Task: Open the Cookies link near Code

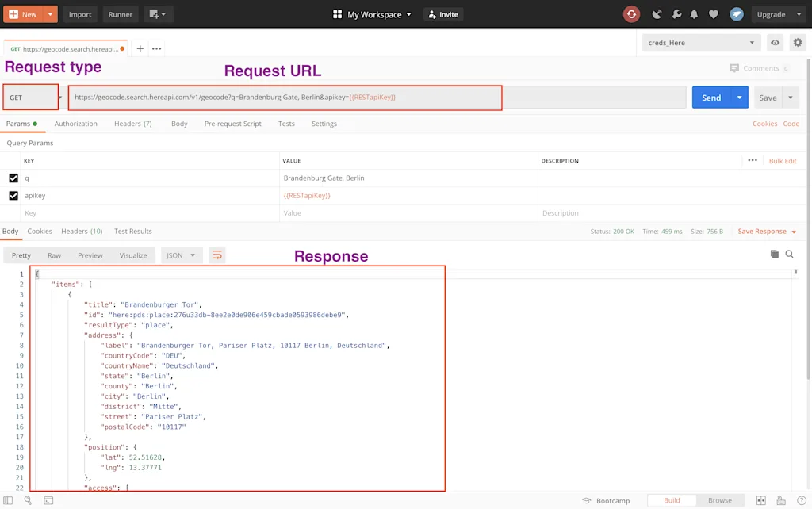Action: pos(765,124)
